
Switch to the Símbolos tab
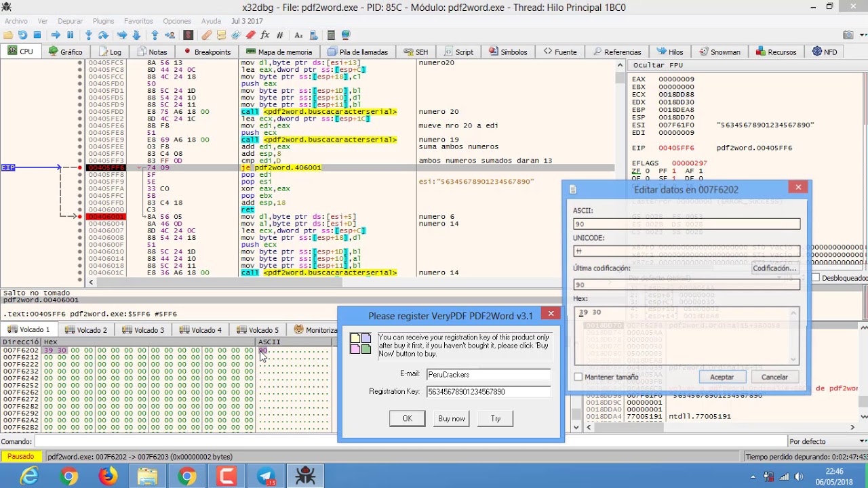click(509, 52)
